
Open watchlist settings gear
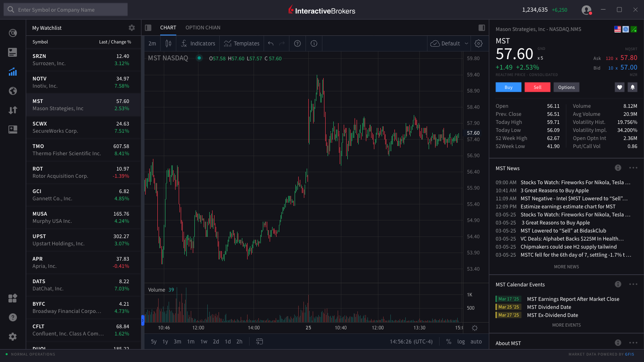pyautogui.click(x=132, y=27)
